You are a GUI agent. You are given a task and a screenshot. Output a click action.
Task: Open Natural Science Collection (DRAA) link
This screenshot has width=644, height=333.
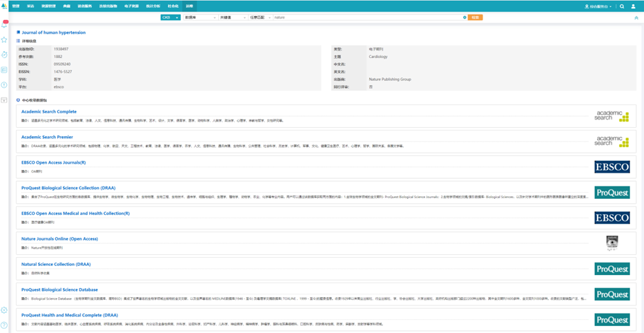(x=56, y=265)
